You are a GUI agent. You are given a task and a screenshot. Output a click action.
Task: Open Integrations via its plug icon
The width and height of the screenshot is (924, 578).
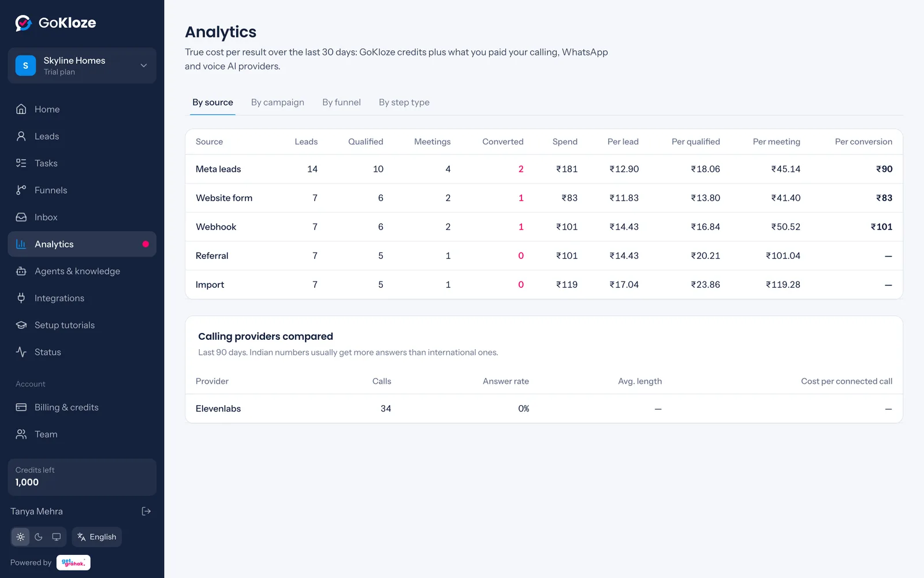pos(21,298)
